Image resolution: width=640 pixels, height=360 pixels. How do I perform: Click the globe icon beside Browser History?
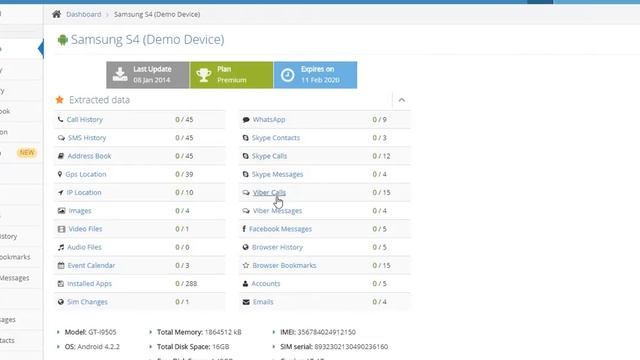245,247
